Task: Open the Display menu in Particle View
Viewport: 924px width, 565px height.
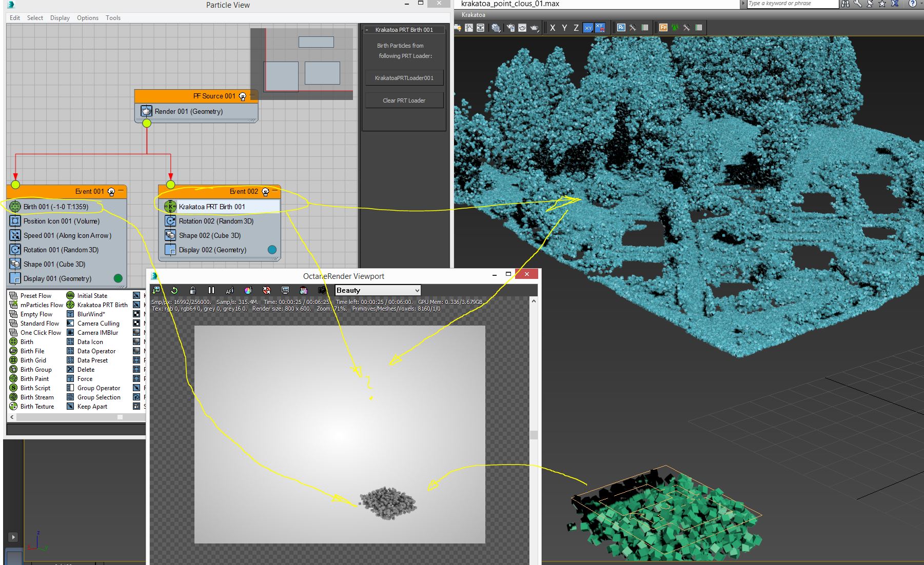Action: coord(60,18)
